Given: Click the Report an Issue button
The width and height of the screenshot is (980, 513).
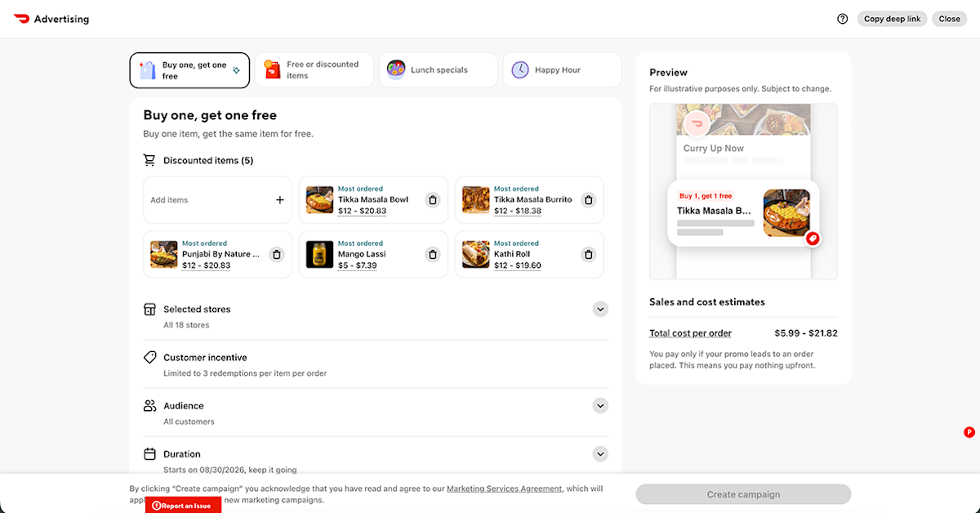Looking at the screenshot, I should point(183,506).
